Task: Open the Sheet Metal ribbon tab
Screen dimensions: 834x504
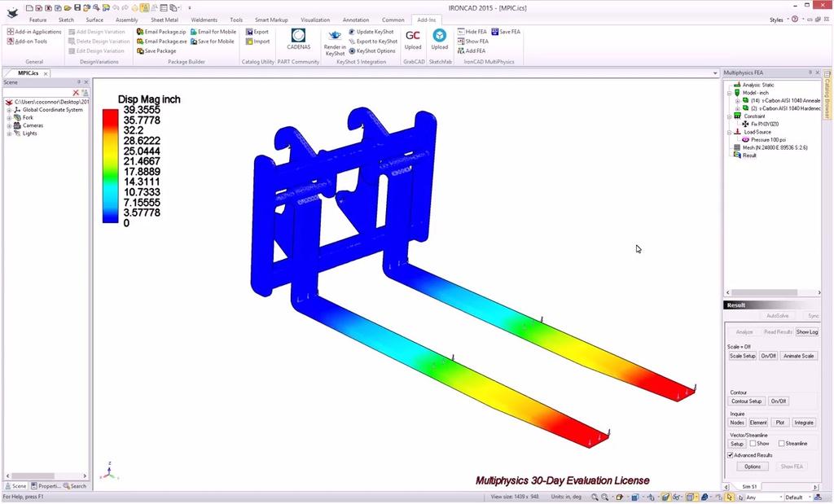Action: click(165, 20)
